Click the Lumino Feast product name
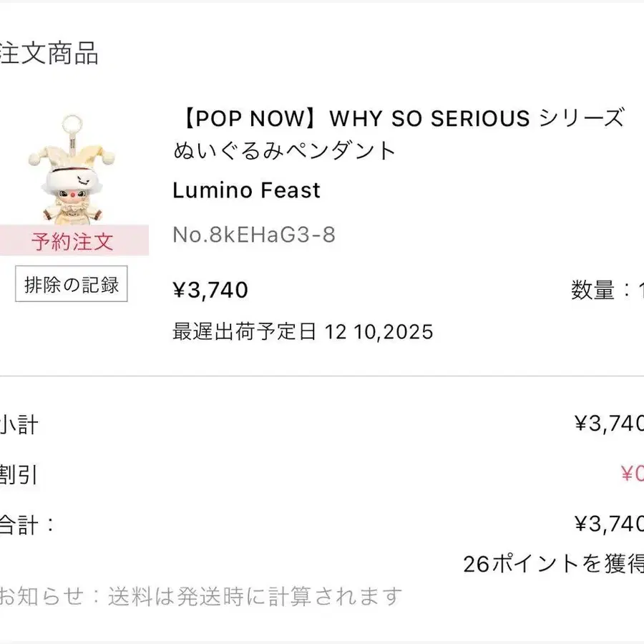 coord(246,190)
